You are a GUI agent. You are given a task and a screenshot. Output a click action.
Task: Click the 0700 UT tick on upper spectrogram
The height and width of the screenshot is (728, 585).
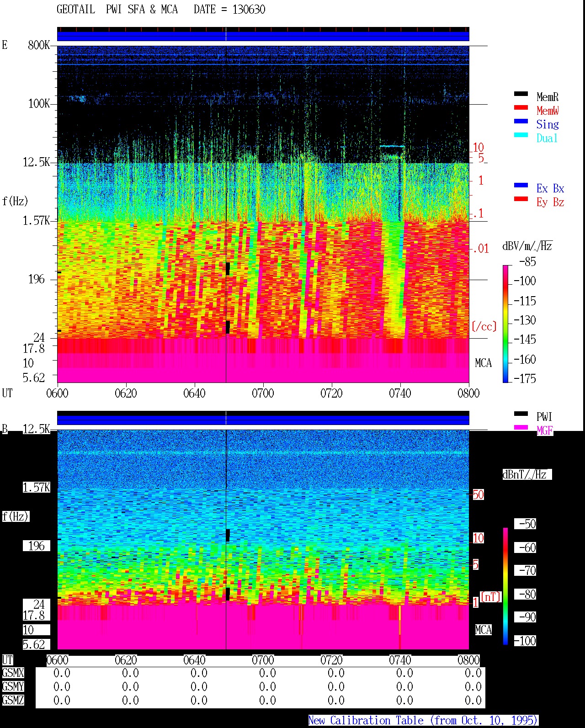[263, 393]
